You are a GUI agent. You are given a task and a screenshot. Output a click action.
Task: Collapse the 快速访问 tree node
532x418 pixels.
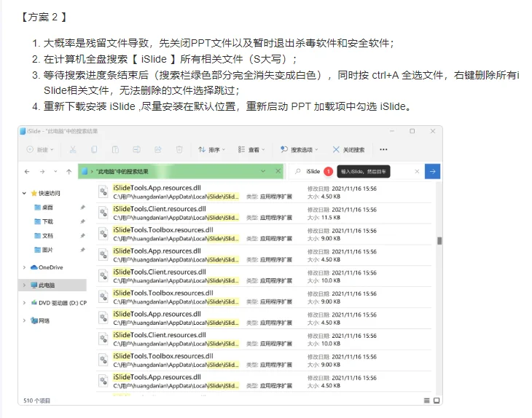25,193
